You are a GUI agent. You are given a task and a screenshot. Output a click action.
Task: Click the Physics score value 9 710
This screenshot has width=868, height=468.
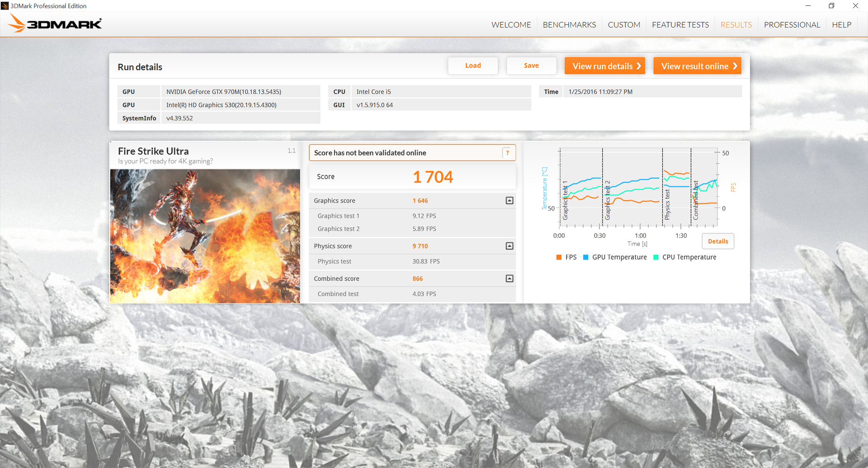[x=420, y=246]
